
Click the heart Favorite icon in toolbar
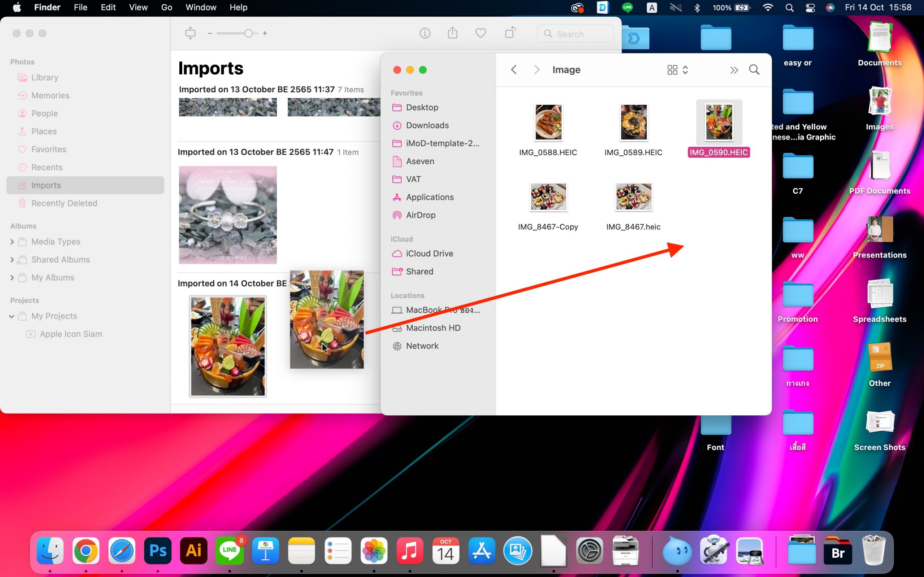tap(480, 34)
